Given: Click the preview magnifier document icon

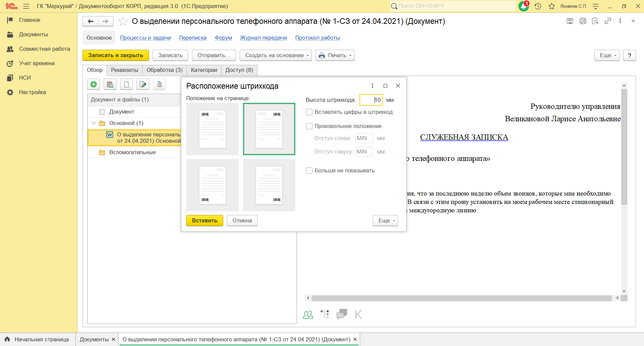Looking at the screenshot, I should point(595,21).
